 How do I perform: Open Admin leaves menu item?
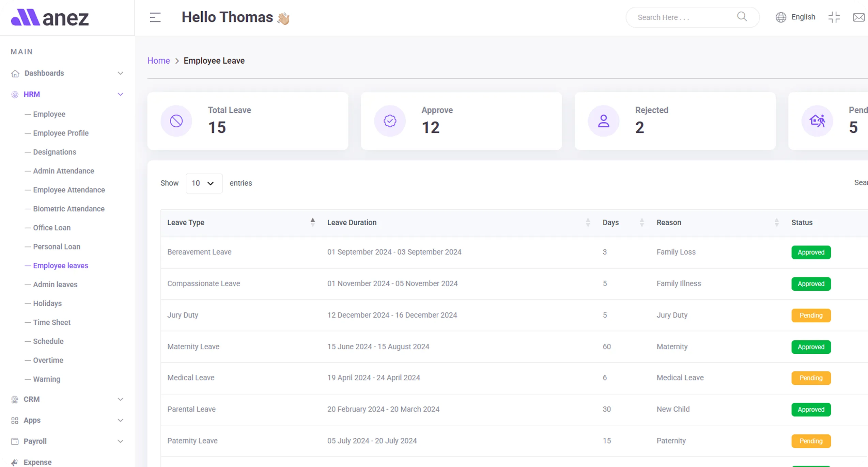tap(55, 285)
